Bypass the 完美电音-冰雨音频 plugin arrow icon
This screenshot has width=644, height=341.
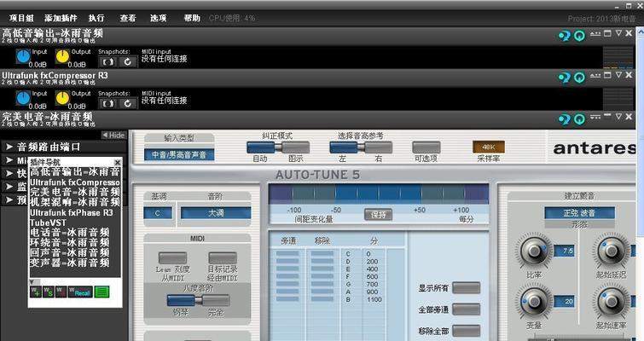[565, 119]
